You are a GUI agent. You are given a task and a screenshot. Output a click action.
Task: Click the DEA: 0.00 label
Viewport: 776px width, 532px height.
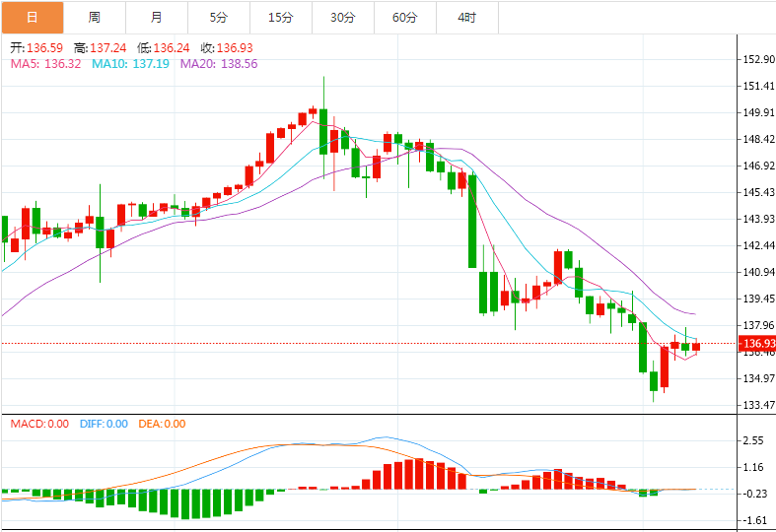click(x=162, y=424)
